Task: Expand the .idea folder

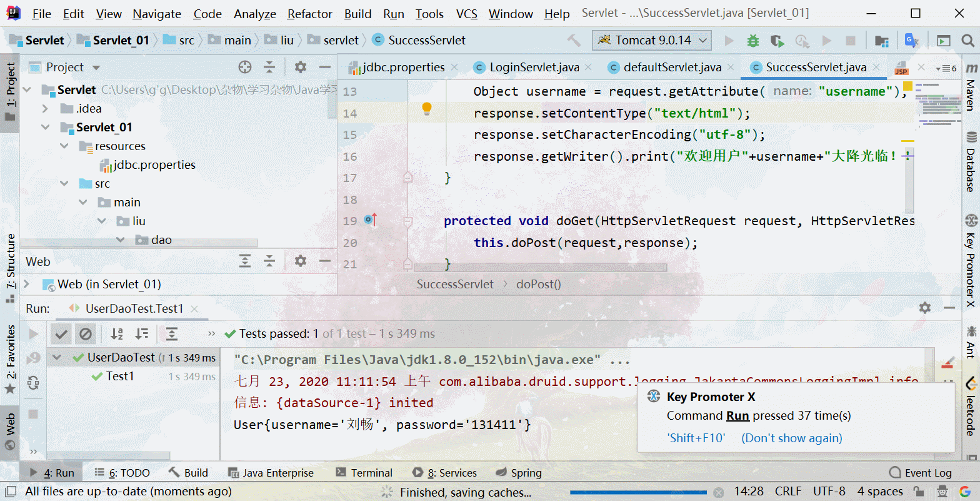Action: 45,109
